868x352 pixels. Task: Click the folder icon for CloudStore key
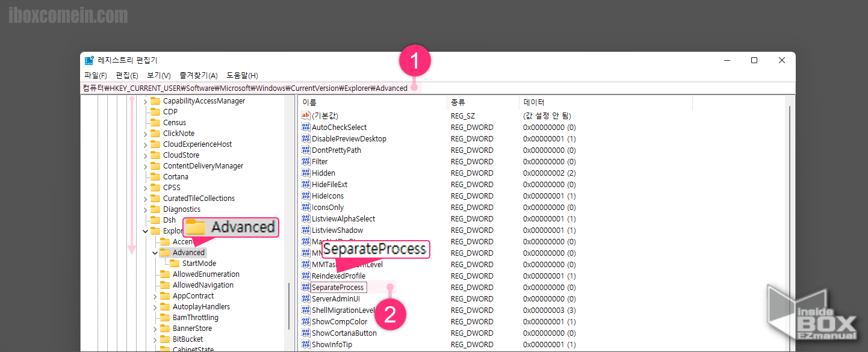(x=155, y=155)
